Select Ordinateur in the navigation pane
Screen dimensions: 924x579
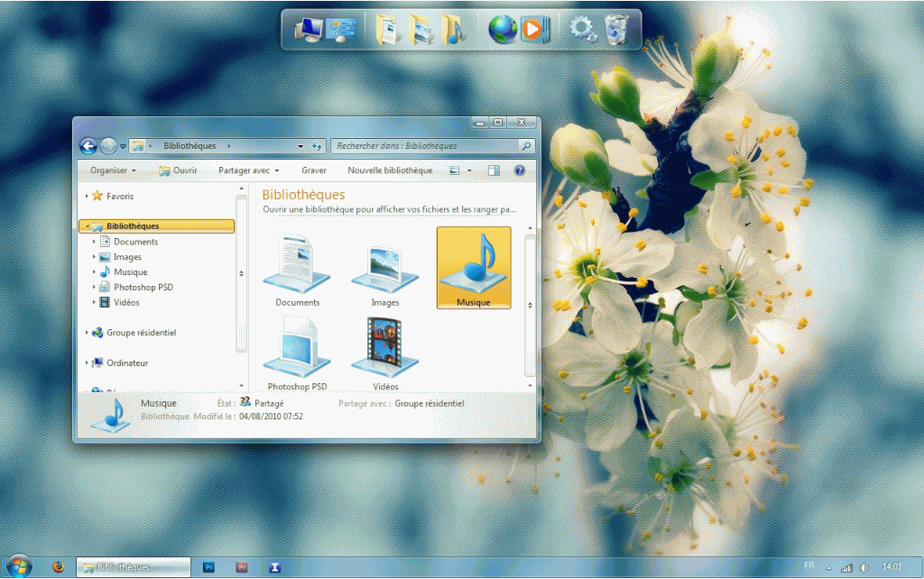(x=126, y=363)
